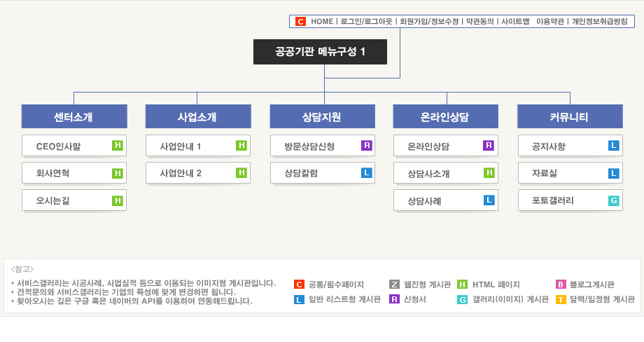Image resolution: width=644 pixels, height=342 pixels.
Task: Click the red C icon beside HOME
Action: (300, 22)
